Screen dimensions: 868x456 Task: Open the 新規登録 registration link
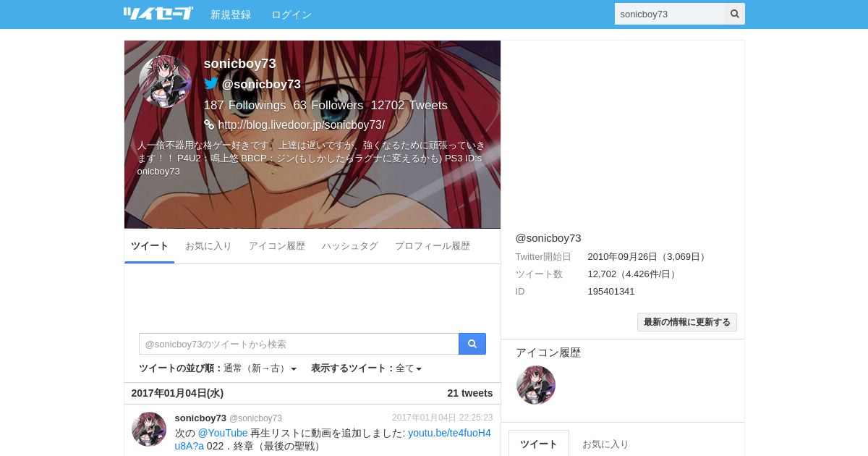[x=231, y=14]
